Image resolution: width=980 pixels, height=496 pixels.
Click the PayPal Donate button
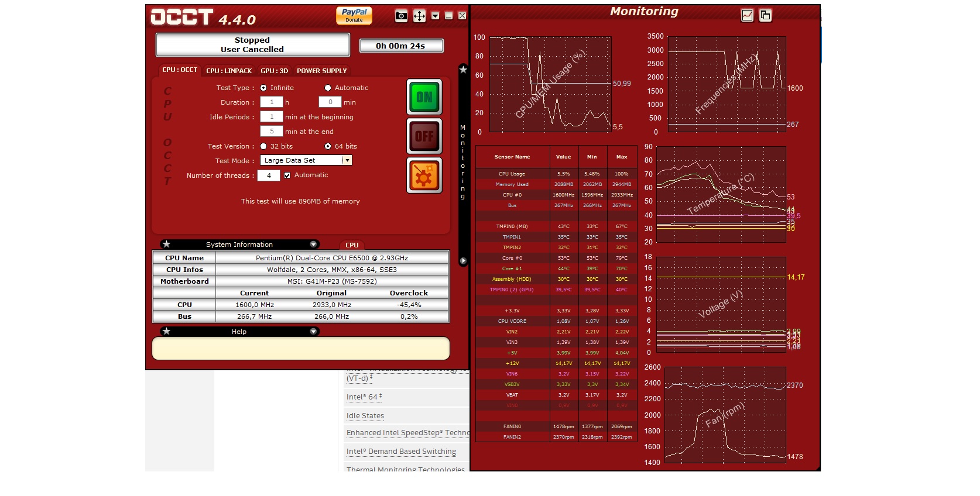point(354,15)
